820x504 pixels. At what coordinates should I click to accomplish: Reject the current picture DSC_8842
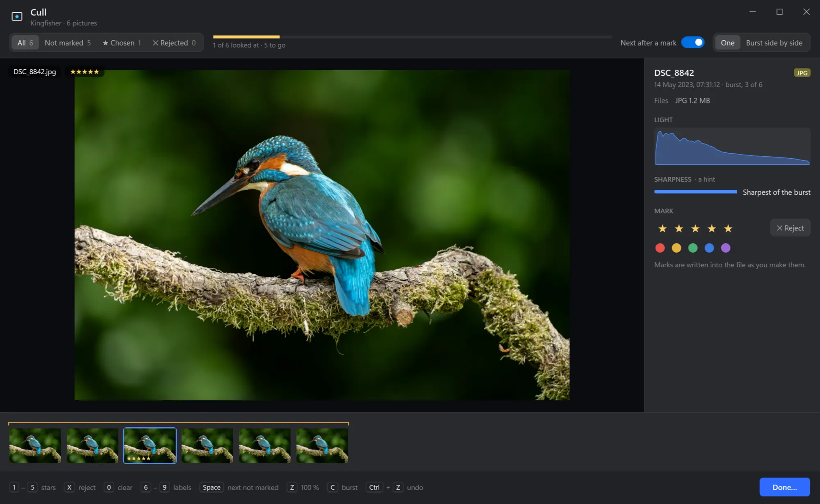[x=790, y=228]
